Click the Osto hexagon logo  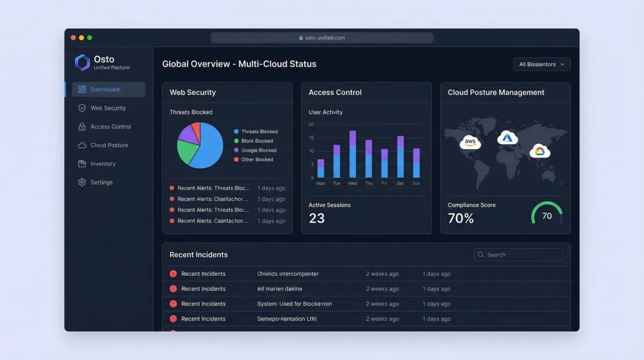pyautogui.click(x=82, y=62)
